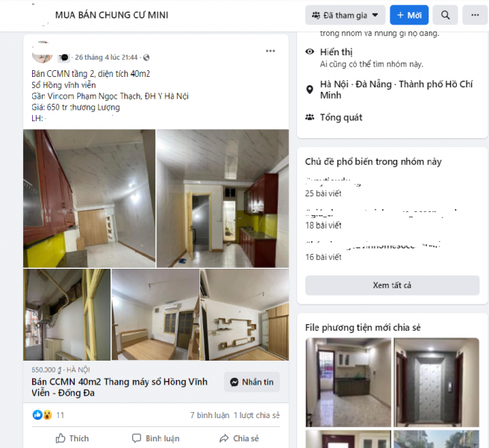Click the poster's profile avatar

[x=42, y=52]
